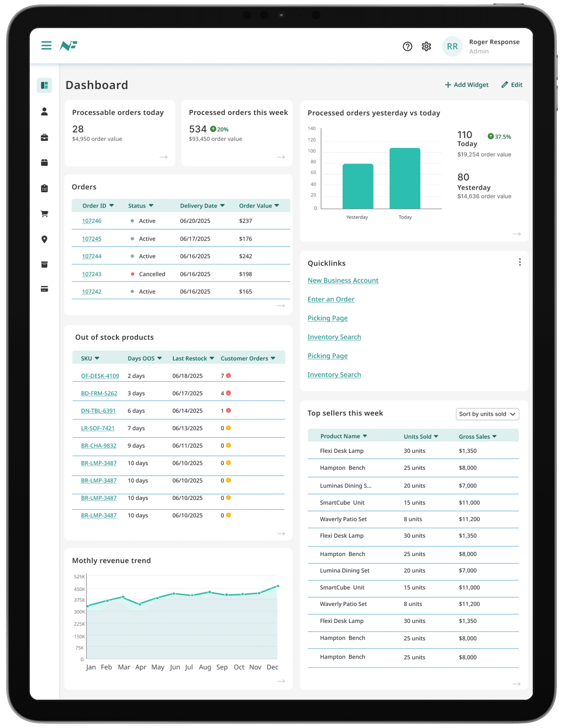Open the shopping cart sidebar icon
563x728 pixels.
click(x=44, y=214)
